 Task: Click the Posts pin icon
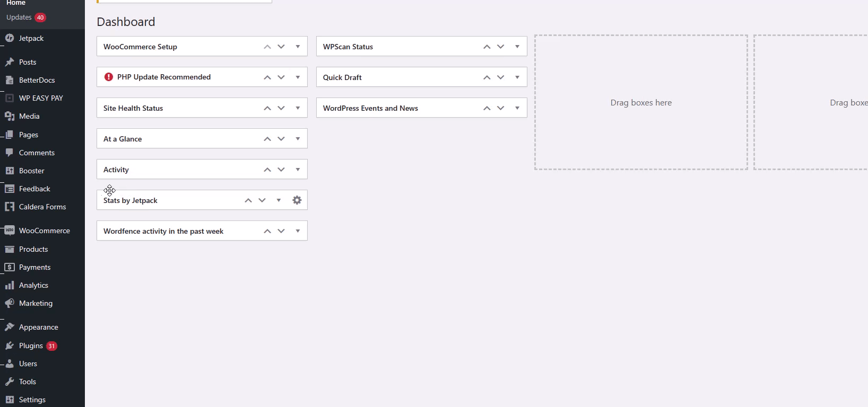[10, 62]
